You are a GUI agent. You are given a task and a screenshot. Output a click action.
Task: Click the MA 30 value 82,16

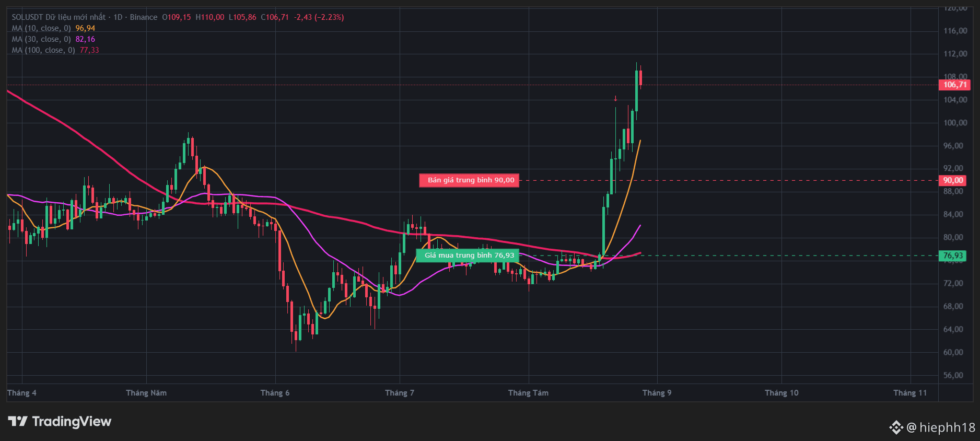(85, 39)
